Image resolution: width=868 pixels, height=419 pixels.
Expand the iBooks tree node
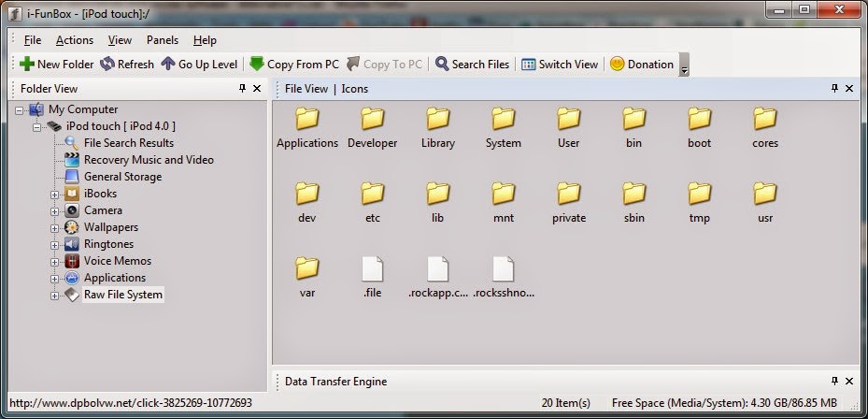pos(54,195)
